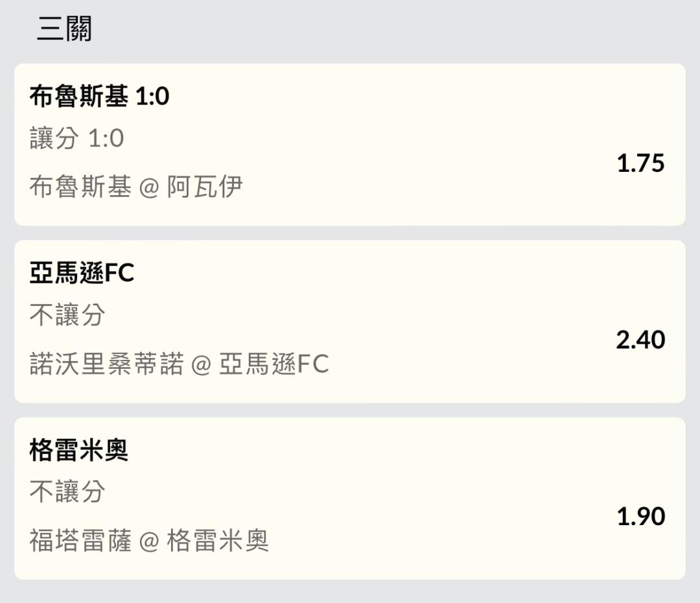The height and width of the screenshot is (603, 700).
Task: Click 不讓分 label under 亞馬遜FC title
Action: pos(67,315)
